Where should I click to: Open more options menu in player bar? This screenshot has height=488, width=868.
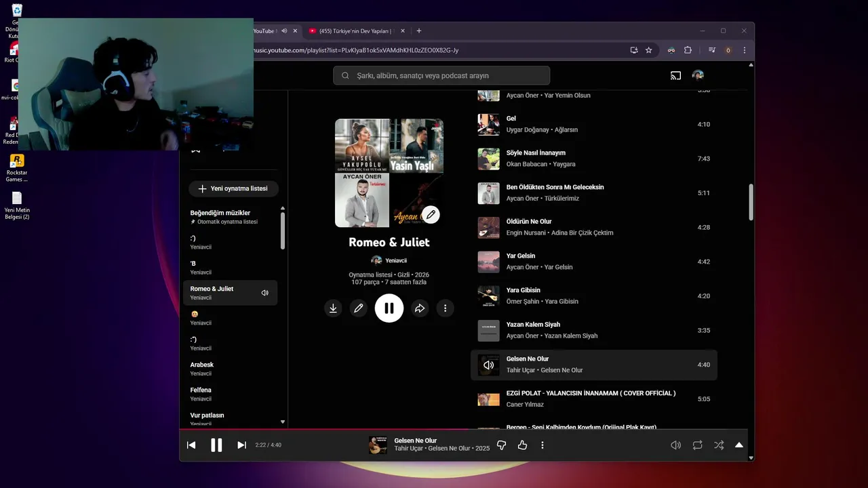tap(542, 445)
